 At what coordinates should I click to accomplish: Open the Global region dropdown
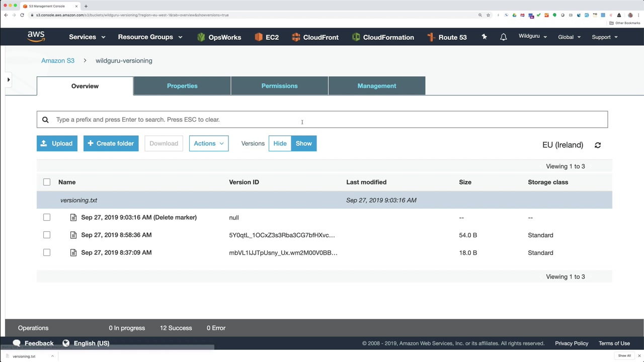pos(570,37)
